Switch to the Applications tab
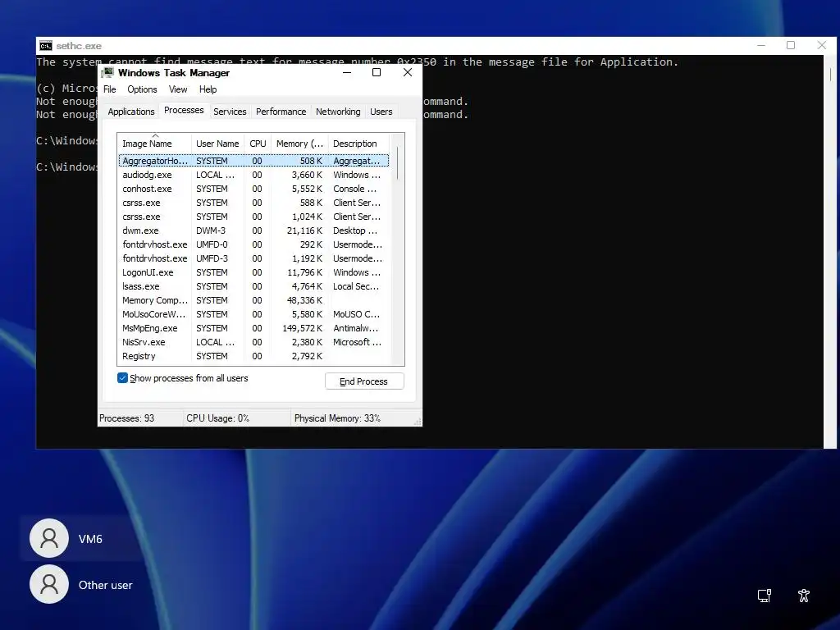The height and width of the screenshot is (630, 840). [x=130, y=112]
